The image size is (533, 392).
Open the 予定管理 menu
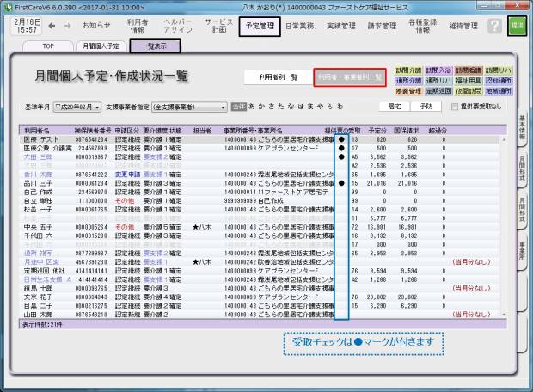coord(260,26)
